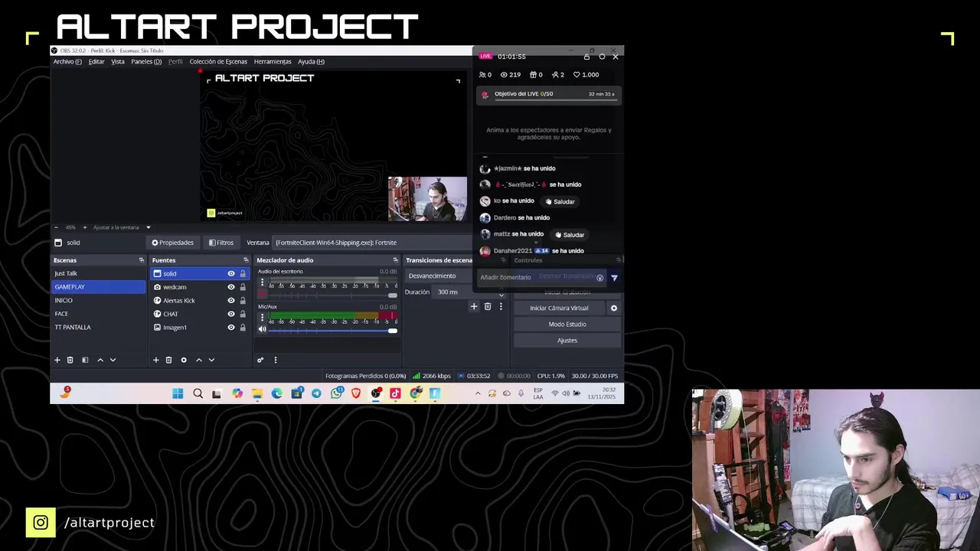Move scene up in Escenas panel
This screenshot has height=551, width=980.
[x=100, y=360]
